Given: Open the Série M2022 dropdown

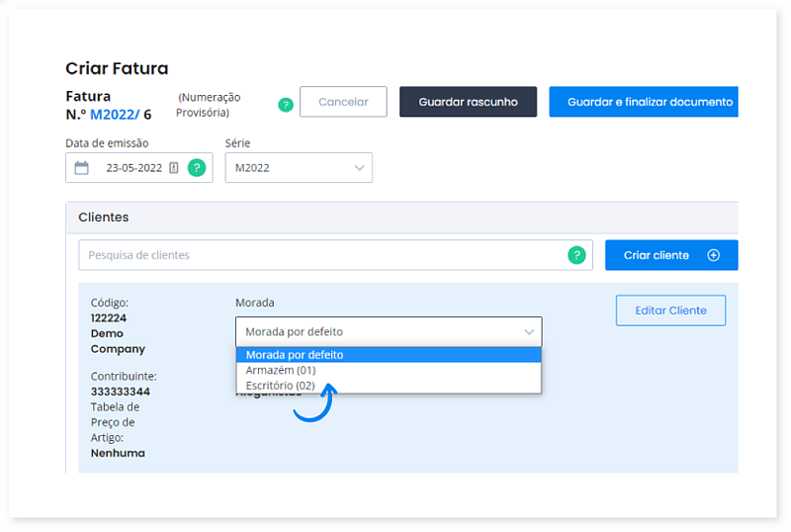Looking at the screenshot, I should 298,168.
